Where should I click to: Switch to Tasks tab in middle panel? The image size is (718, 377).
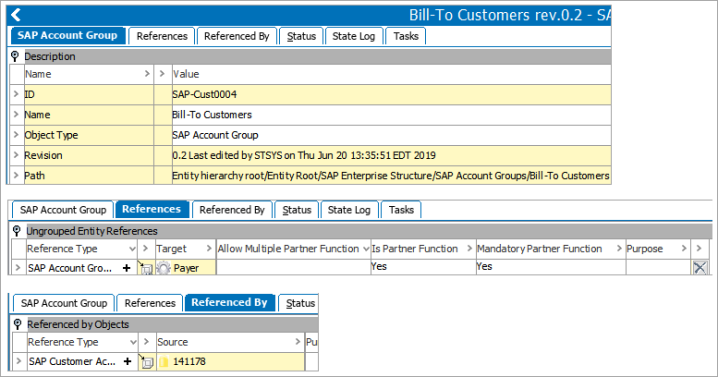(401, 210)
